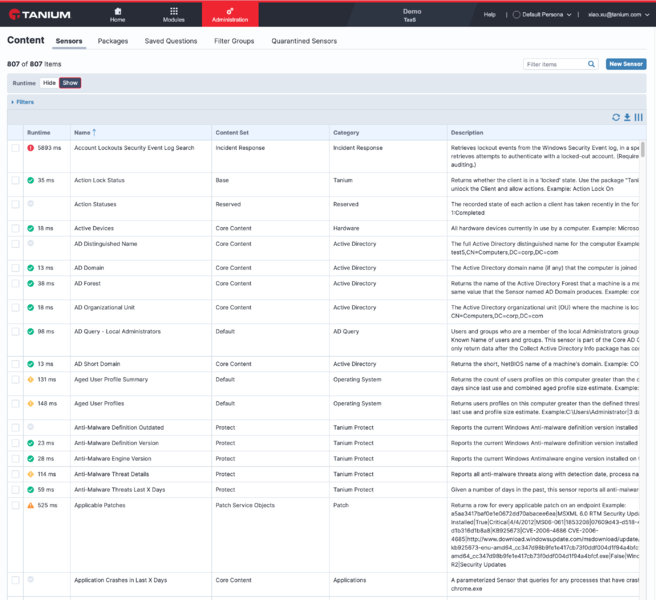
Task: Switch to the Quarantined Sensors tab
Action: [304, 41]
